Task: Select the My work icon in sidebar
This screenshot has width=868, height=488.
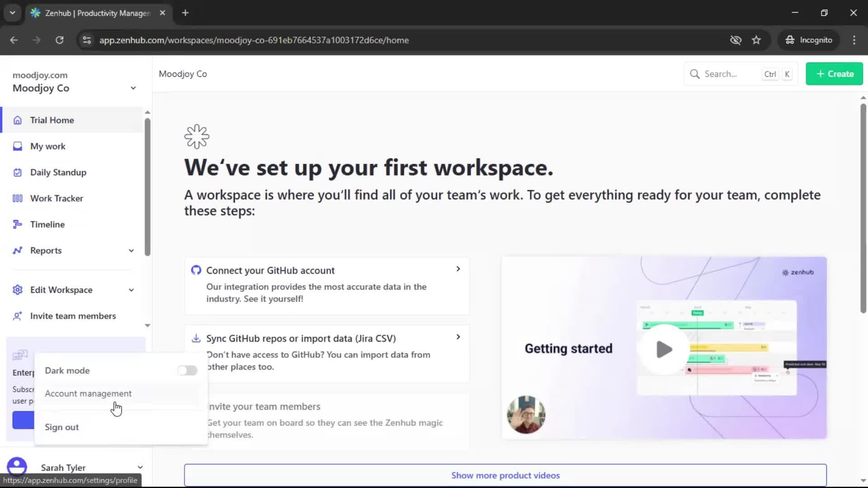Action: click(17, 146)
